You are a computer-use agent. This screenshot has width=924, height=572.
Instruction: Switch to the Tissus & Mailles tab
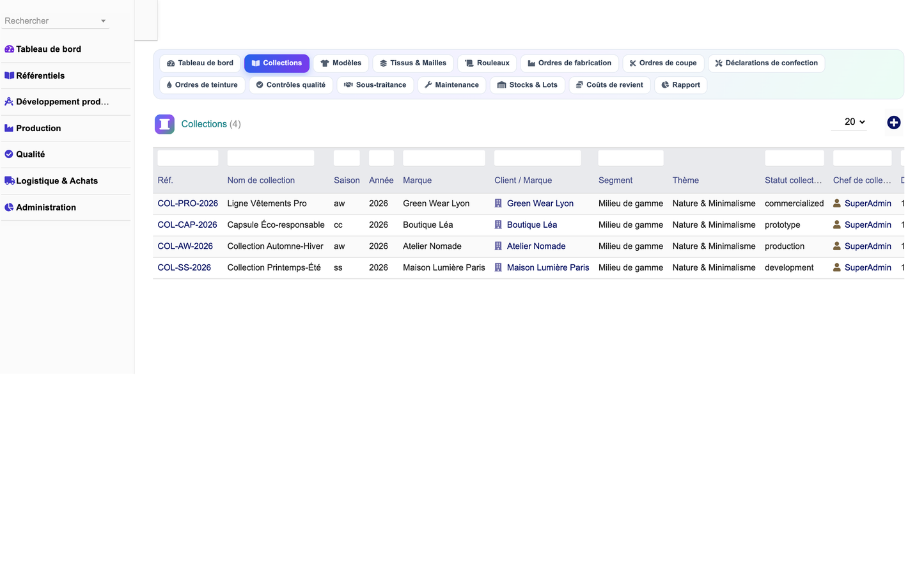[413, 63]
